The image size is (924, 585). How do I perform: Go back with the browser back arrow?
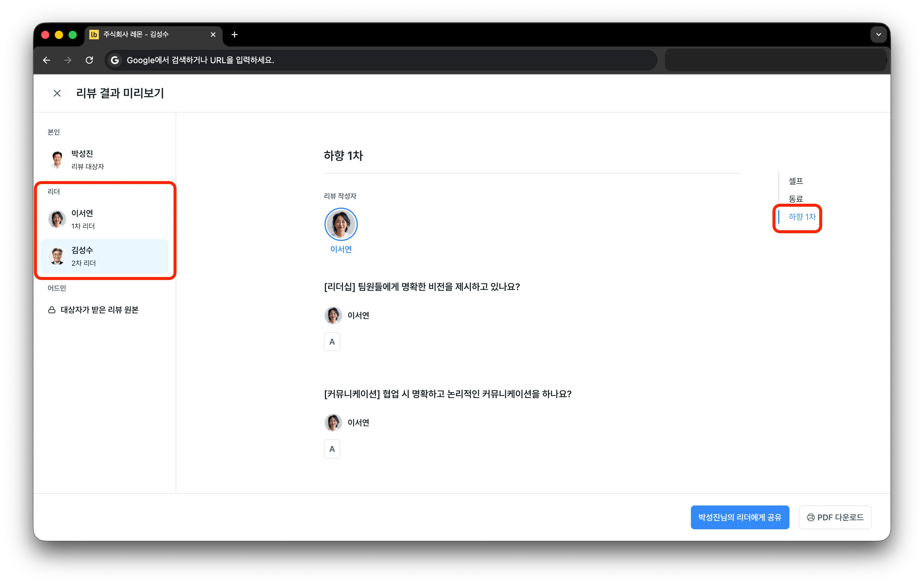tap(46, 60)
